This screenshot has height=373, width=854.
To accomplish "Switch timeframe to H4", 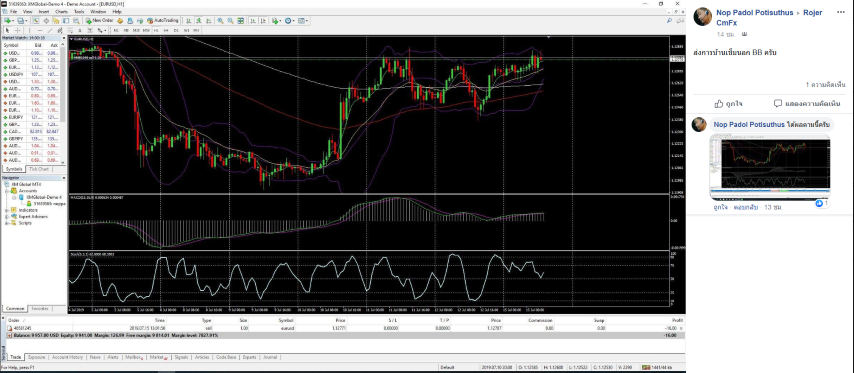I will click(166, 30).
